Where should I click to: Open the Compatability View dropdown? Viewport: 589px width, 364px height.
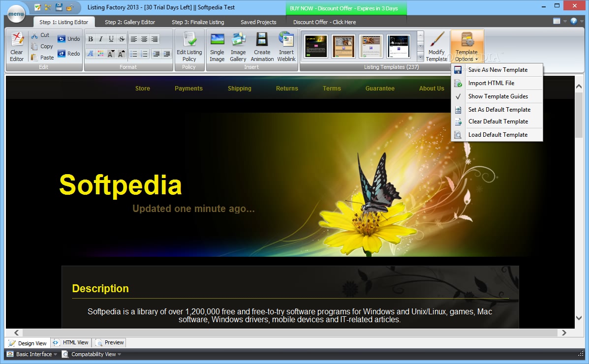[92, 354]
